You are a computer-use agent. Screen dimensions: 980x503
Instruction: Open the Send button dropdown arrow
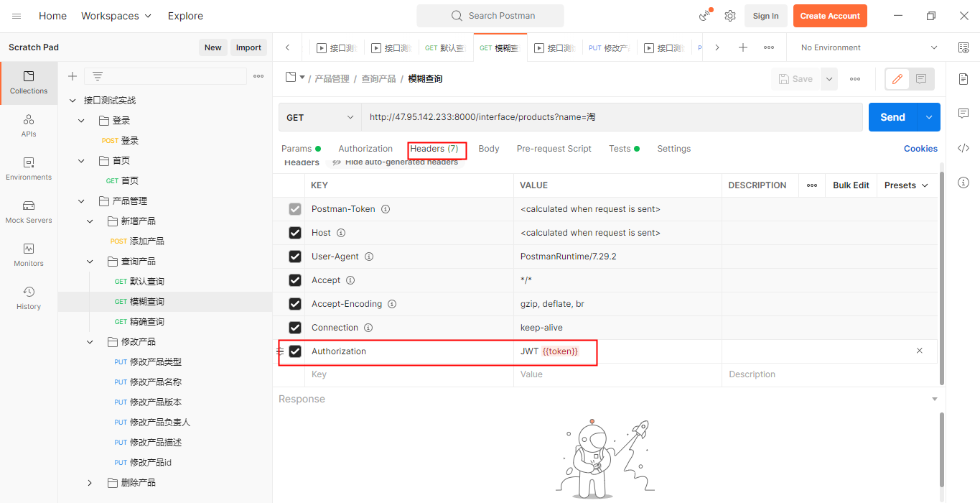coord(929,117)
